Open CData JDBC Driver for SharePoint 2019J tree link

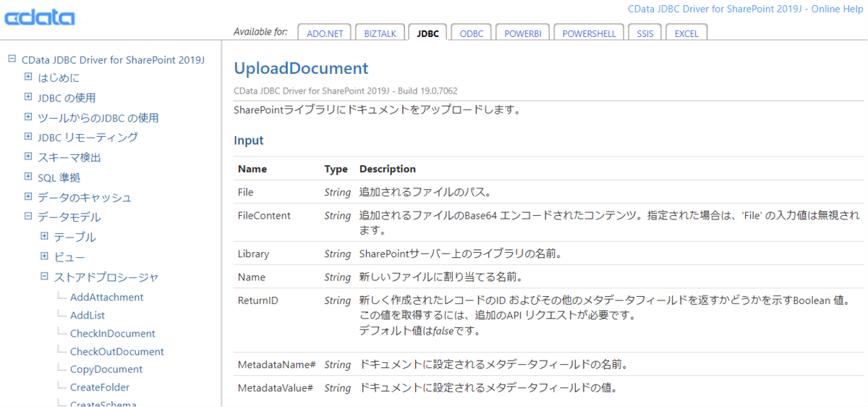pyautogui.click(x=114, y=60)
